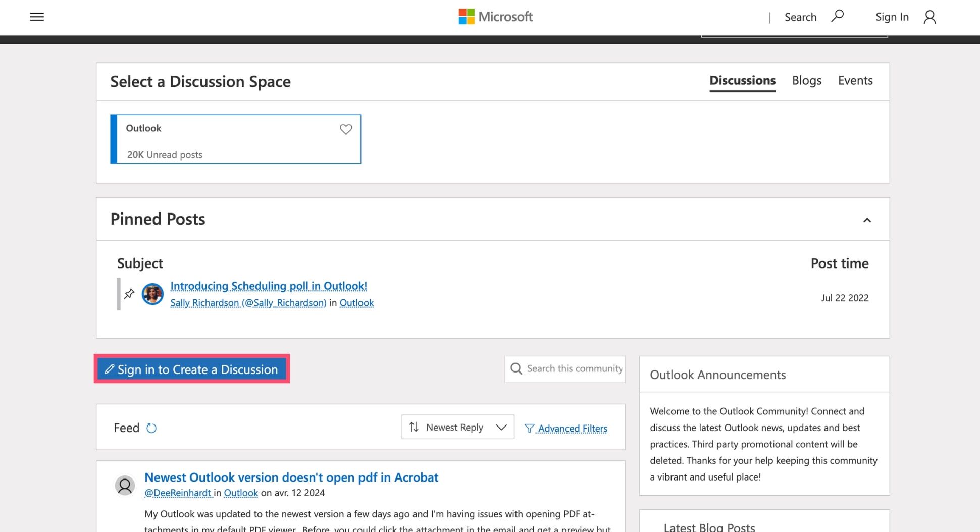
Task: Collapse the Pinned Posts section
Action: [867, 220]
